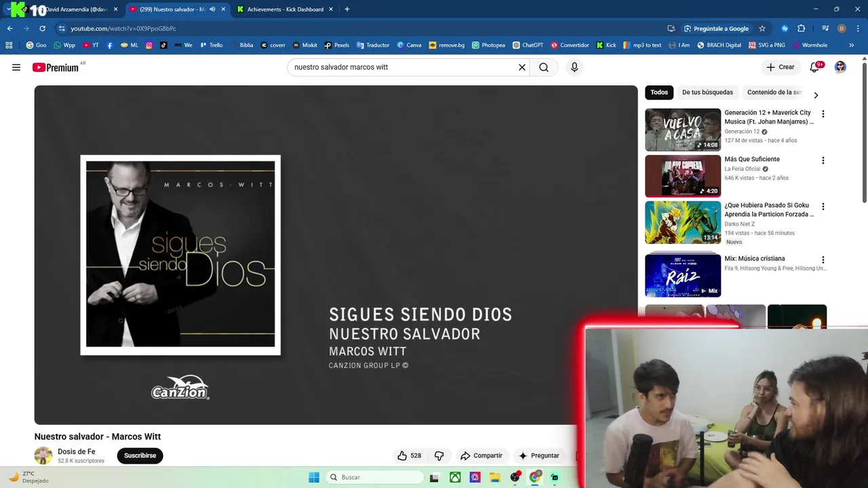Go back in Chrome history
The height and width of the screenshot is (488, 868).
tap(9, 28)
